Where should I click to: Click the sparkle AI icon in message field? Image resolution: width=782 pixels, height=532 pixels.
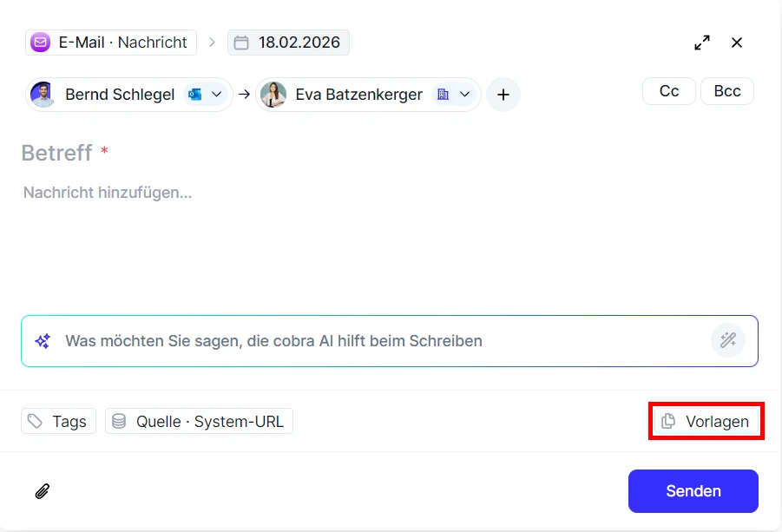pos(41,340)
